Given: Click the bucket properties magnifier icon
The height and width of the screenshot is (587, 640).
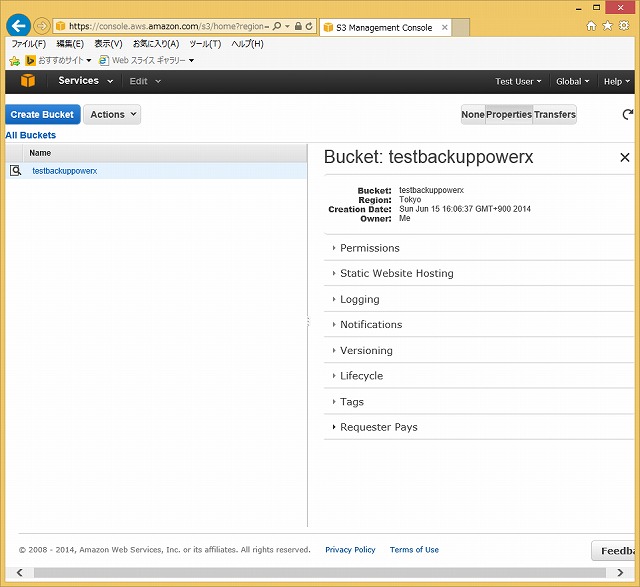Looking at the screenshot, I should point(15,171).
